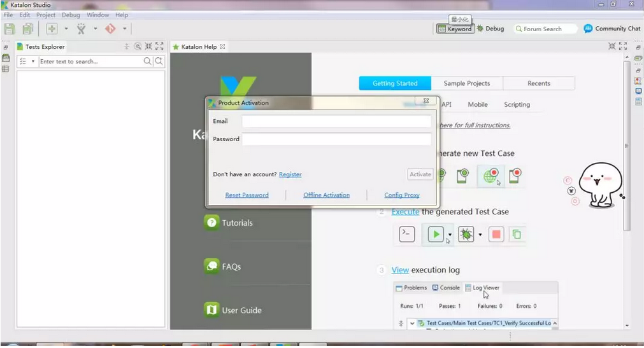Click the restore icon in the left side strip
The image size is (644, 348).
coord(6,47)
